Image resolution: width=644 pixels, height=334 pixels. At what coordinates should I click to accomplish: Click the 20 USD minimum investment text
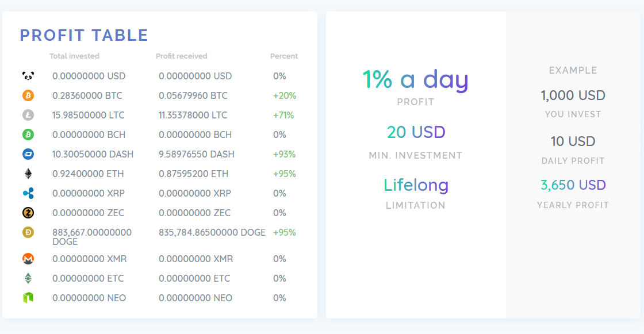[x=416, y=132]
